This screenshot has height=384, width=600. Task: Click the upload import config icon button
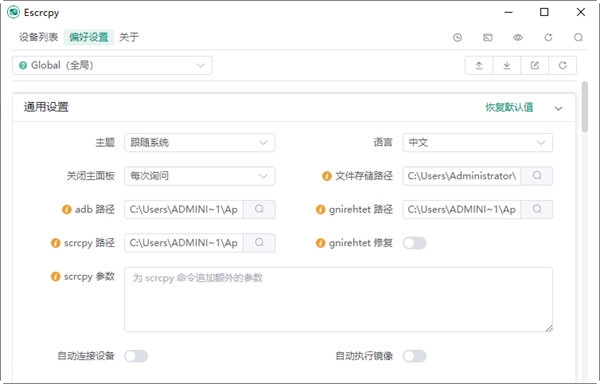pyautogui.click(x=479, y=65)
